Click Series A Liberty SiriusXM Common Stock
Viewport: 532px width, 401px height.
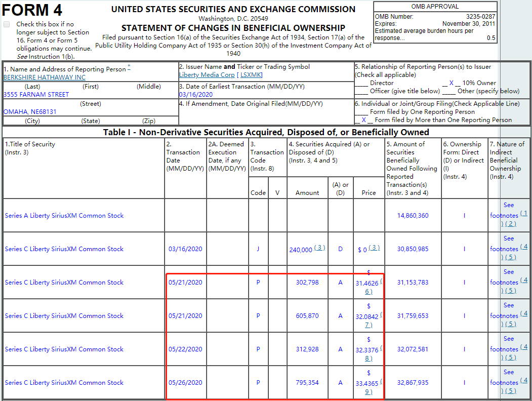[x=64, y=215]
